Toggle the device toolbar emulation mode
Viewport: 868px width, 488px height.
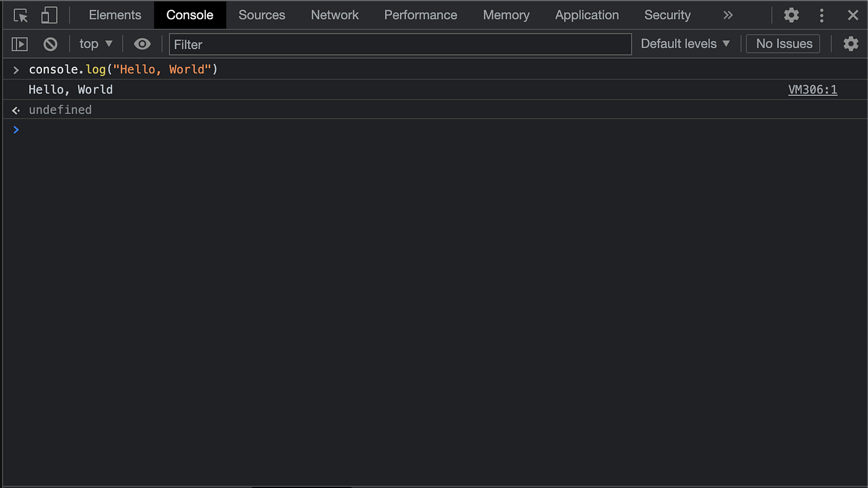(50, 15)
